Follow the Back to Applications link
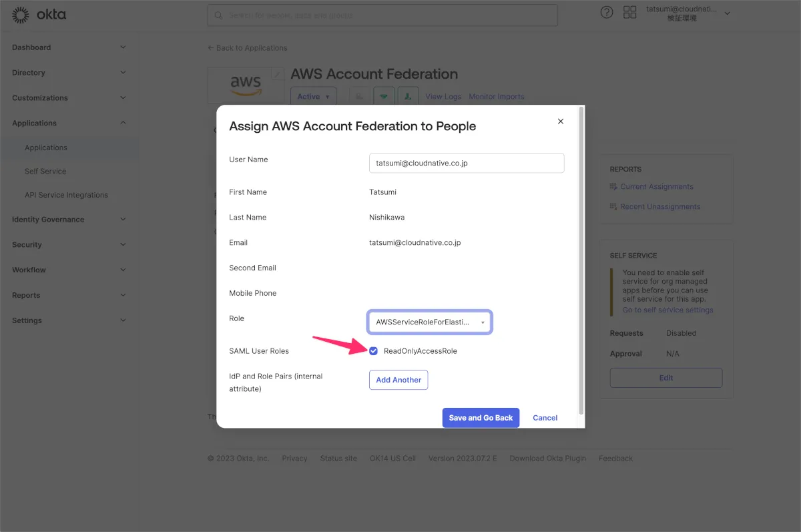This screenshot has width=801, height=532. pos(248,48)
